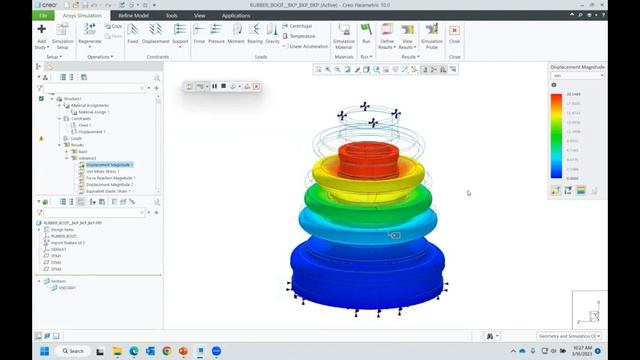Click the Support constraint icon
Viewport: 640px width, 360px height.
(x=180, y=29)
